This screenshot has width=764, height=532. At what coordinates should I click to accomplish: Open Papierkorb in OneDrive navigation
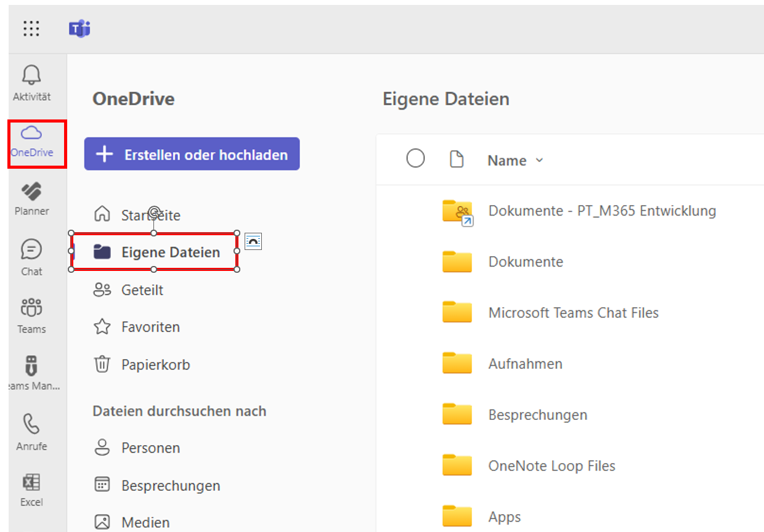pyautogui.click(x=142, y=365)
